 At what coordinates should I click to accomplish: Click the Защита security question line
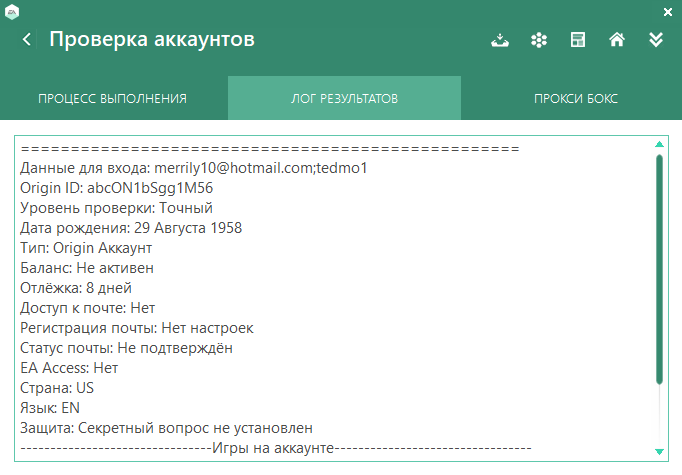click(166, 428)
